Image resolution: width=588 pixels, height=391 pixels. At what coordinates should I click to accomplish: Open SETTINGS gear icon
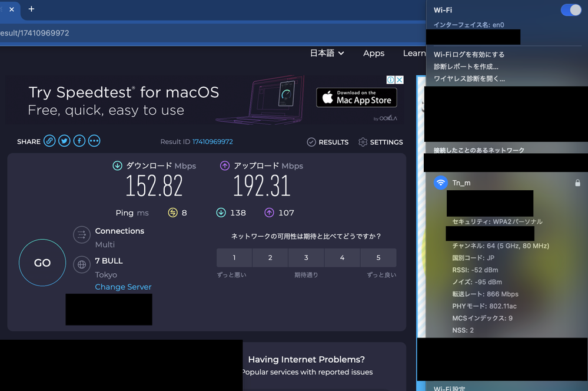click(x=363, y=142)
